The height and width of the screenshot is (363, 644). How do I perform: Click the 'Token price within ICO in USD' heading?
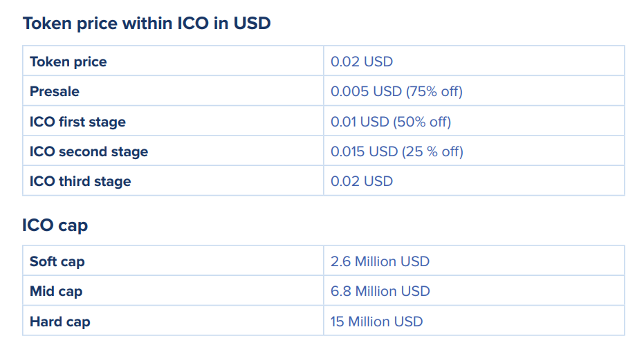pos(147,24)
